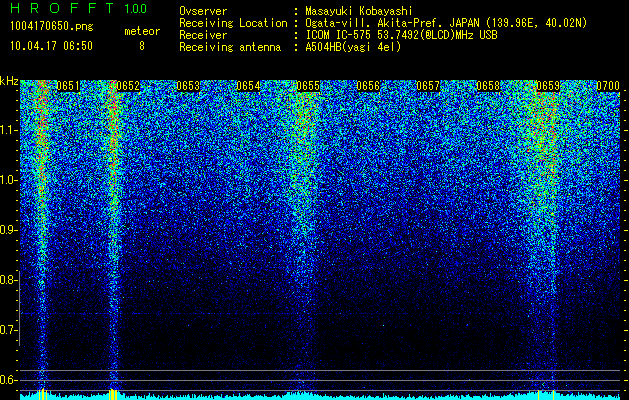This screenshot has height=400, width=629.
Task: Click the 0700 time marker
Action: 608,86
